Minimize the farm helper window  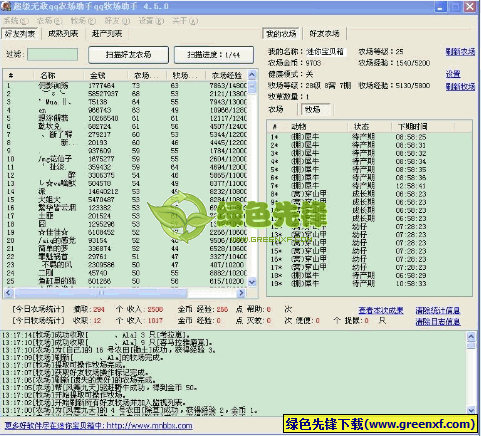pyautogui.click(x=441, y=6)
